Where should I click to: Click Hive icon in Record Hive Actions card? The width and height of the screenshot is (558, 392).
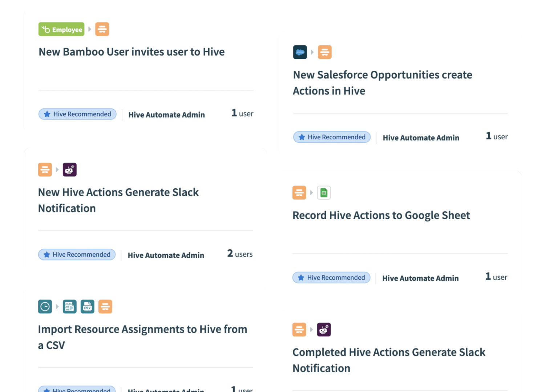pyautogui.click(x=299, y=193)
